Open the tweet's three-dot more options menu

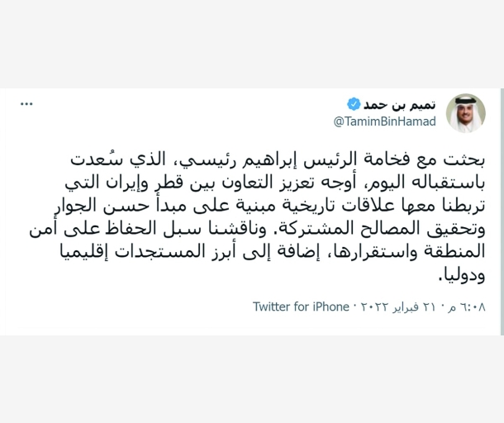pos(26,104)
